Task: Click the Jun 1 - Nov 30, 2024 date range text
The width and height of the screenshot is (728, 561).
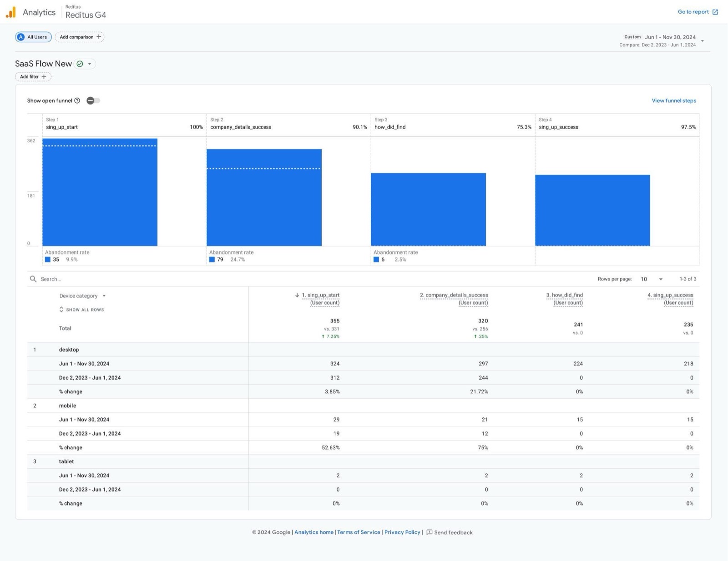Action: click(x=670, y=37)
